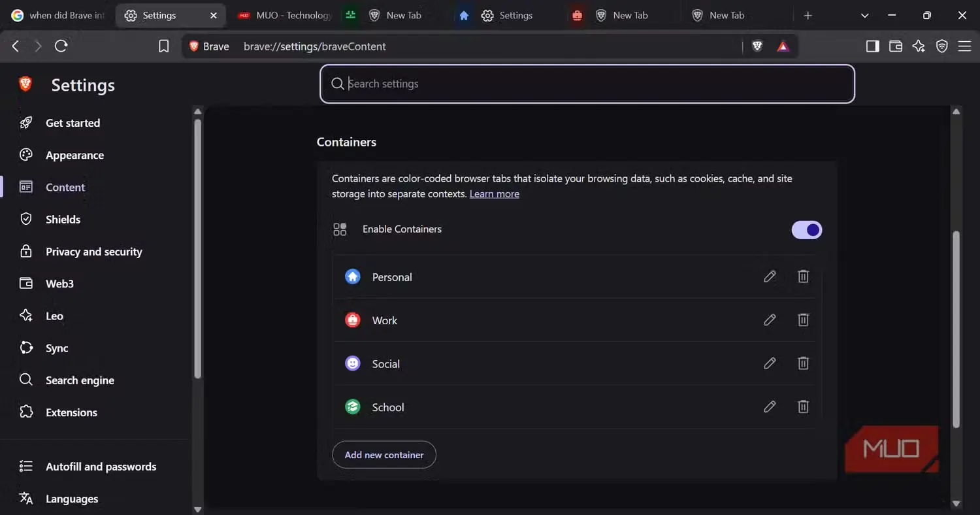Open Brave Rewards triangle icon
This screenshot has height=515, width=980.
click(x=783, y=46)
